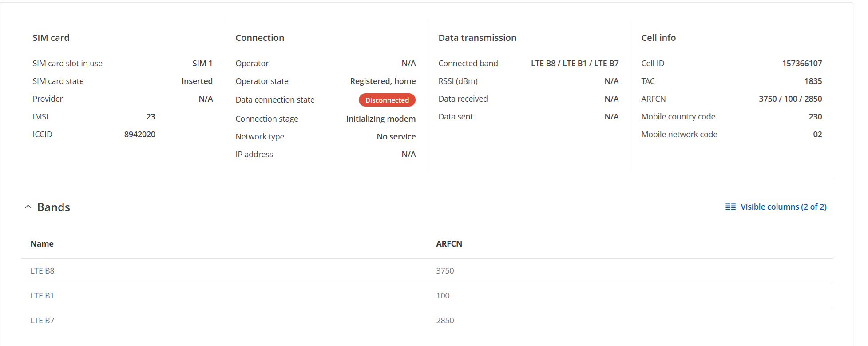
Task: Click ARFCN value 3750 in table
Action: click(x=445, y=271)
